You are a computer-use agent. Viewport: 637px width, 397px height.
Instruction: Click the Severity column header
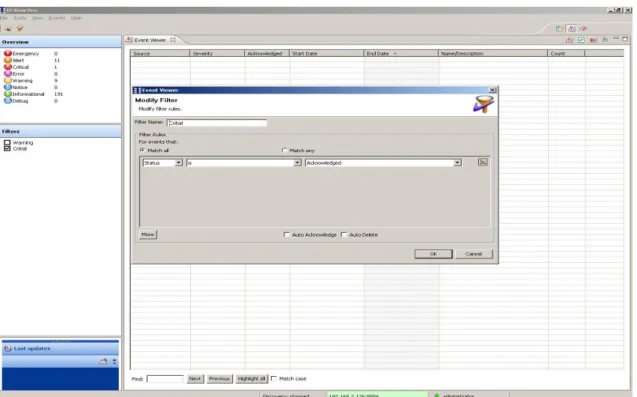tap(217, 53)
